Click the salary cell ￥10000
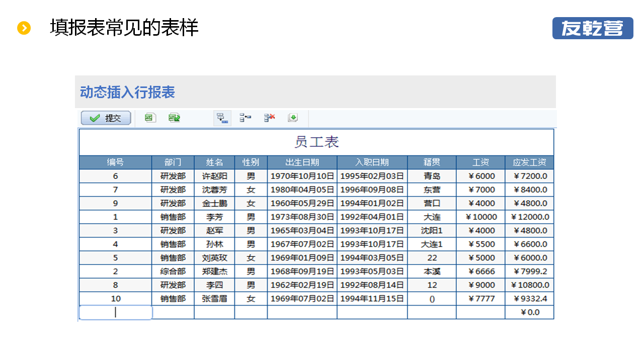The width and height of the screenshot is (644, 362). tap(480, 217)
